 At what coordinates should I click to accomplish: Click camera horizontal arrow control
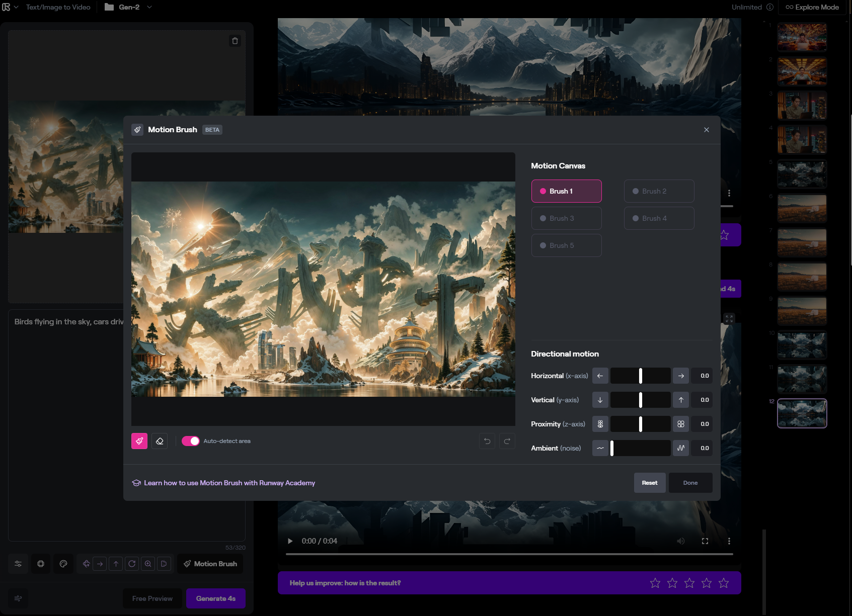(100, 564)
